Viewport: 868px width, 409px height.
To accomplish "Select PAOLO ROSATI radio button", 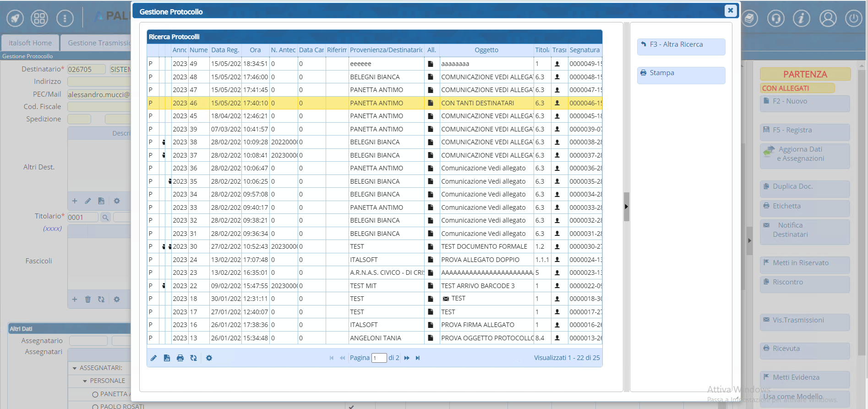I will (95, 406).
